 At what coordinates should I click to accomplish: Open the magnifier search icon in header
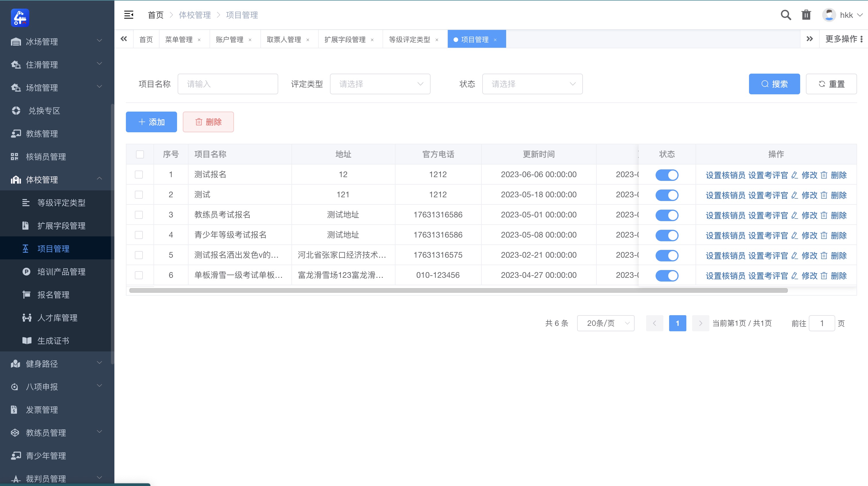[786, 15]
